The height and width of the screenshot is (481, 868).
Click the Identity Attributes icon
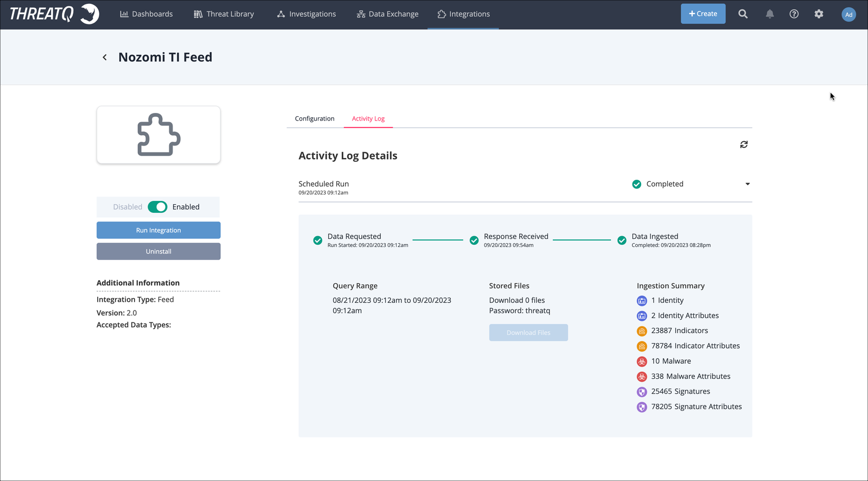(x=642, y=316)
